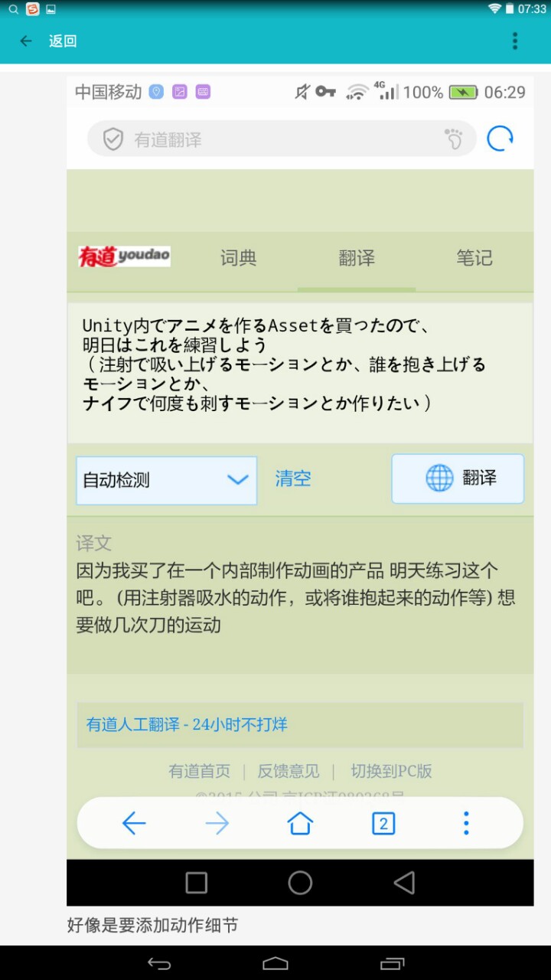Open the tab switcher showing 2
551x980 pixels.
[383, 823]
